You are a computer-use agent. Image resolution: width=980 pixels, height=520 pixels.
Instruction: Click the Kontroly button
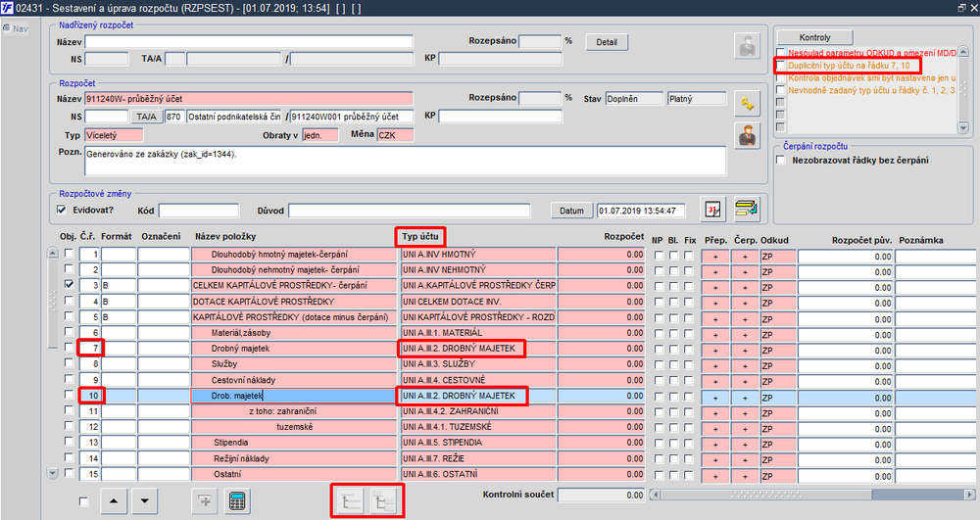814,37
